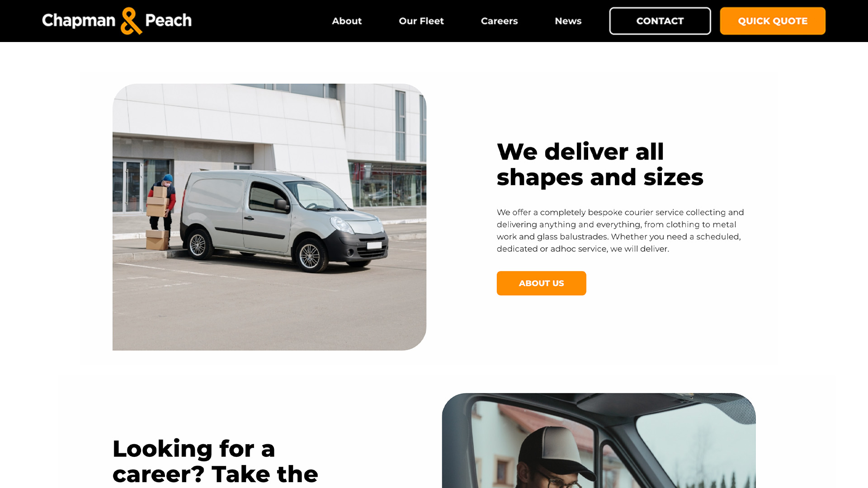Click the 'We deliver all shapes and sizes' heading
This screenshot has width=868, height=488.
pos(600,164)
